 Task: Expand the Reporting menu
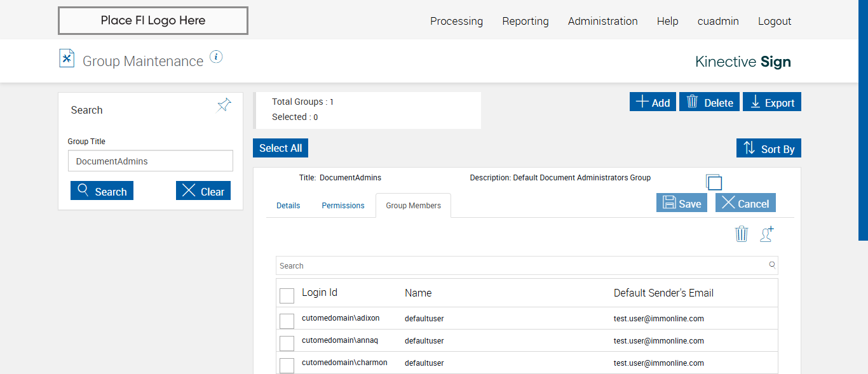tap(525, 21)
